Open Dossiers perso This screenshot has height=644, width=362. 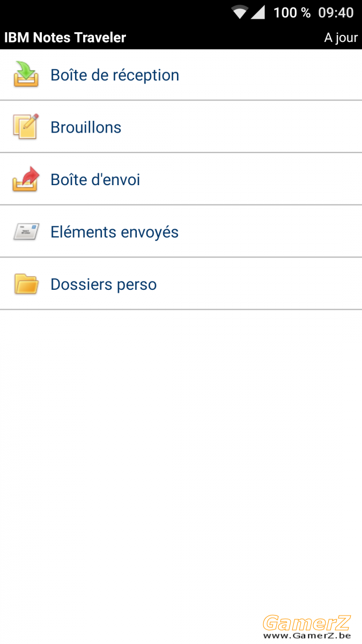point(181,284)
